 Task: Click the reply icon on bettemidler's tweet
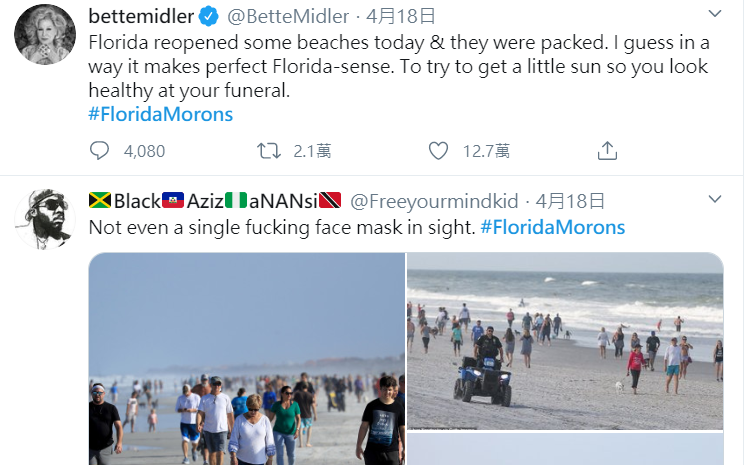[x=99, y=151]
